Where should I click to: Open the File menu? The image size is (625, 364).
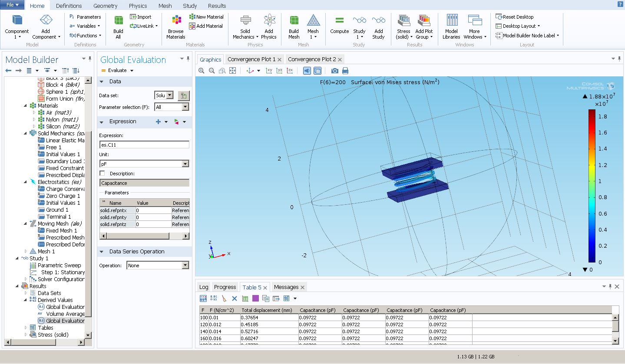13,5
